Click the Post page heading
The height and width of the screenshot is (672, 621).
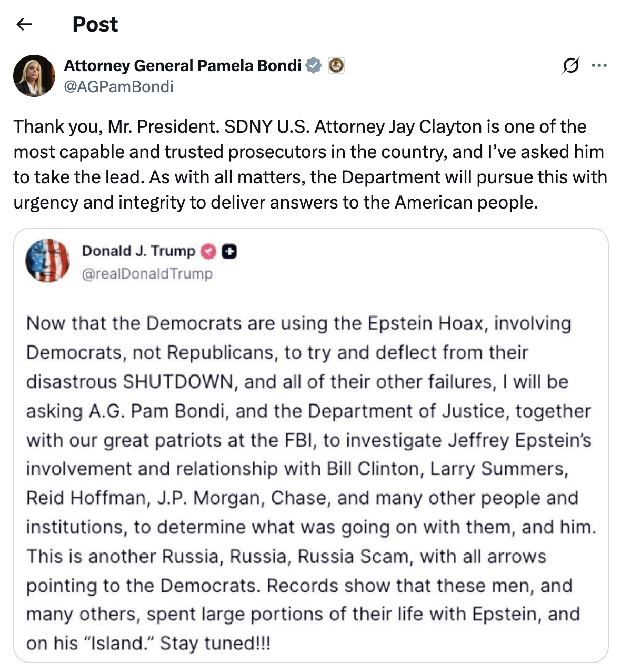pos(95,24)
